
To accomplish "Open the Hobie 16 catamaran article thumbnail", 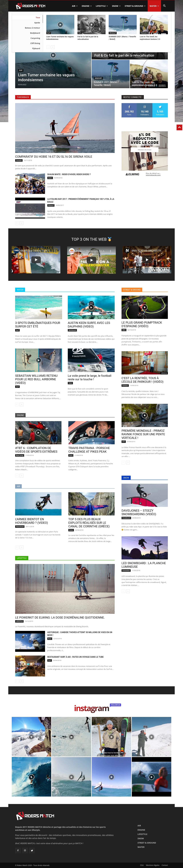I will (65, 128).
